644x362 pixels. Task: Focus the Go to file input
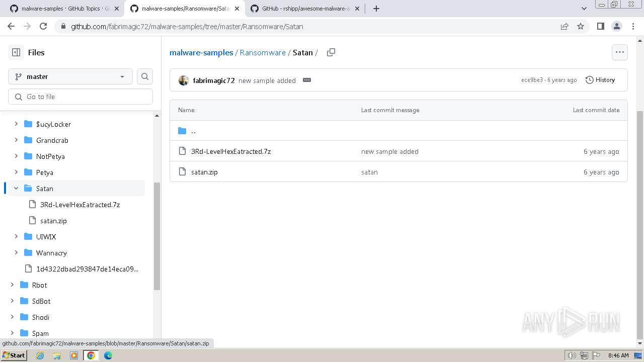tap(80, 97)
